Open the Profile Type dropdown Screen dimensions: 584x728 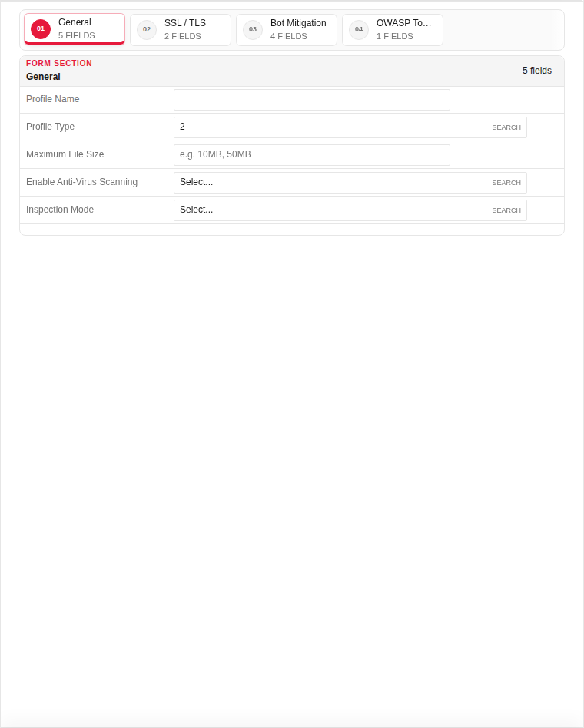pos(350,127)
